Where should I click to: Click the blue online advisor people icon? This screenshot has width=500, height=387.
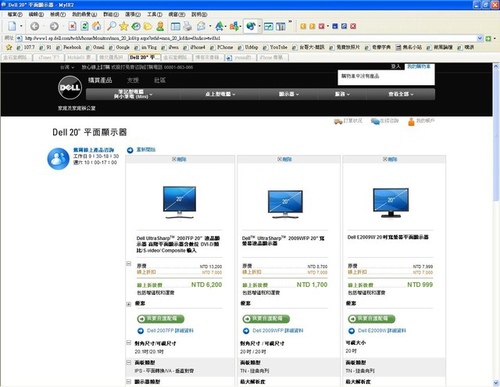point(58,159)
